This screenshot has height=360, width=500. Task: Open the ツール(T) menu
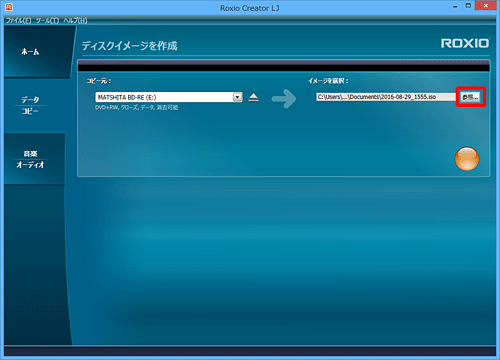(47, 21)
